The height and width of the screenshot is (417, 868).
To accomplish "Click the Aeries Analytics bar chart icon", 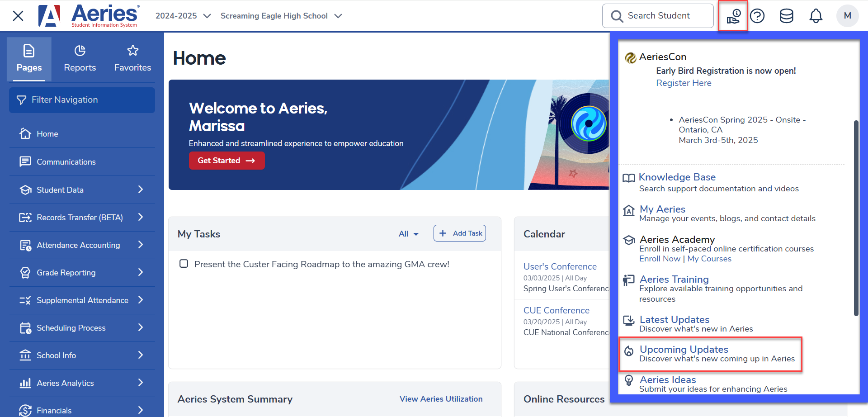I will tap(25, 383).
